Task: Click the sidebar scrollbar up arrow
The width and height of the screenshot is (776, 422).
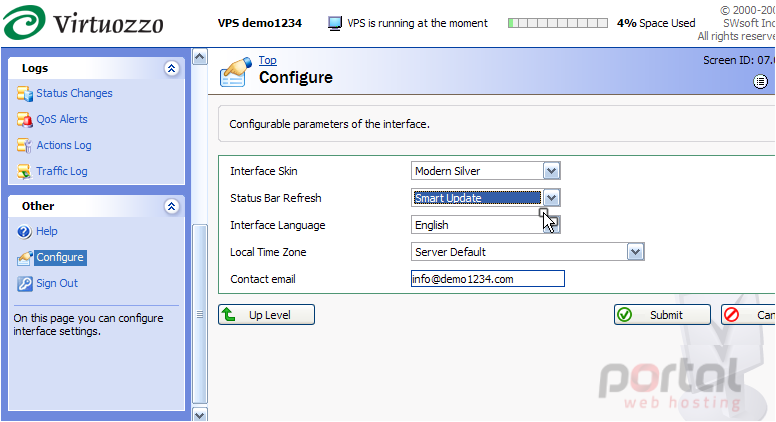Action: point(199,57)
